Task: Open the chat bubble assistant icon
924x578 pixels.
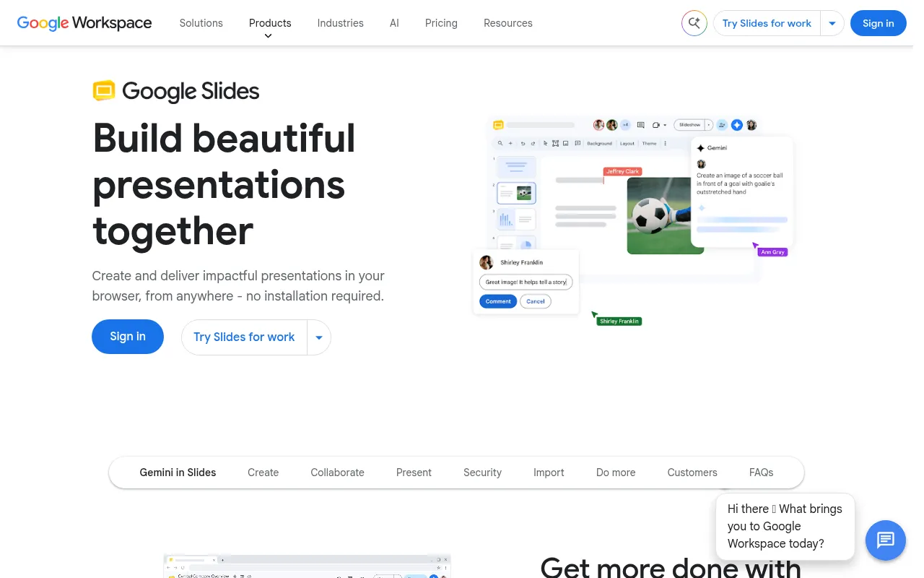Action: tap(885, 540)
